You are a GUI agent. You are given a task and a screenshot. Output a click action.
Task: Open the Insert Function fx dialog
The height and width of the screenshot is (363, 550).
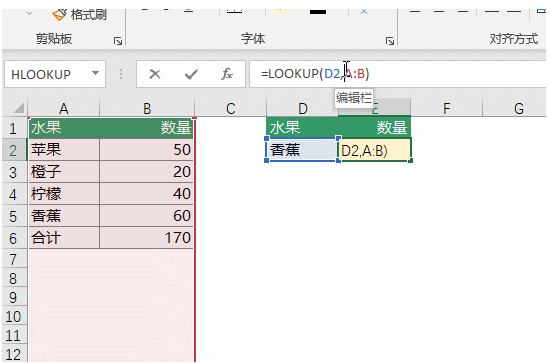point(227,74)
